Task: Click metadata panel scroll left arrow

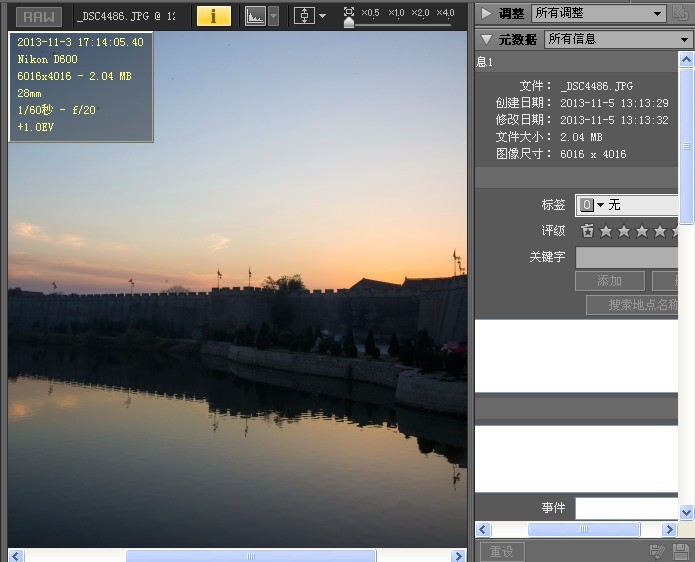Action: pyautogui.click(x=483, y=529)
